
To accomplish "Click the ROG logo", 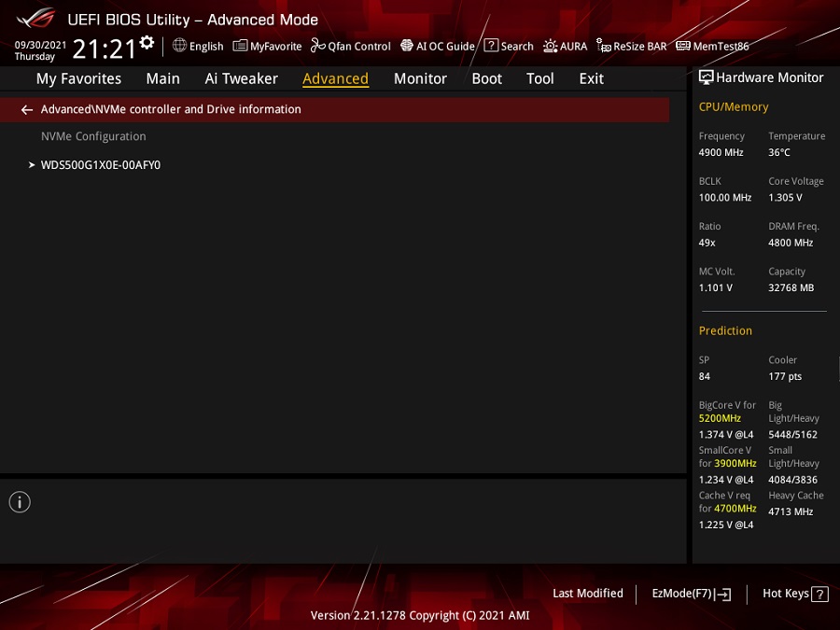I will [35, 19].
